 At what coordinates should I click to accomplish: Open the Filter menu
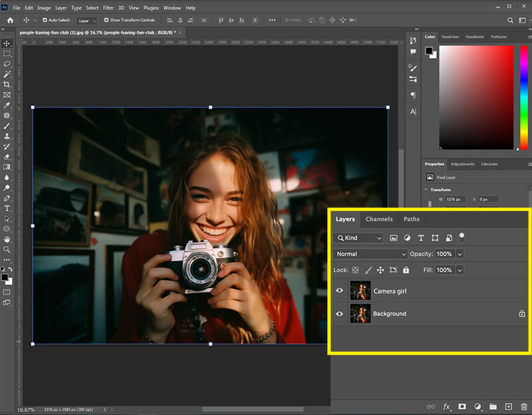pos(108,7)
